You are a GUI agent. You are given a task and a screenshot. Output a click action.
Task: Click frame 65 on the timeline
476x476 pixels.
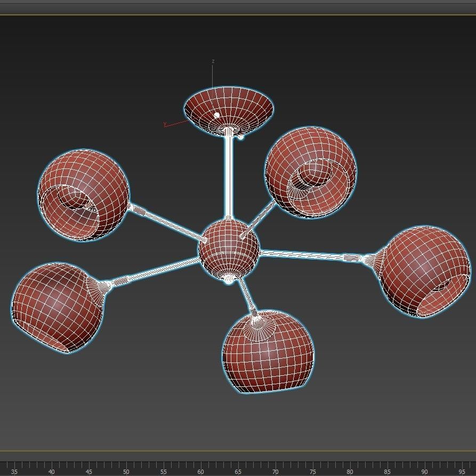click(238, 472)
